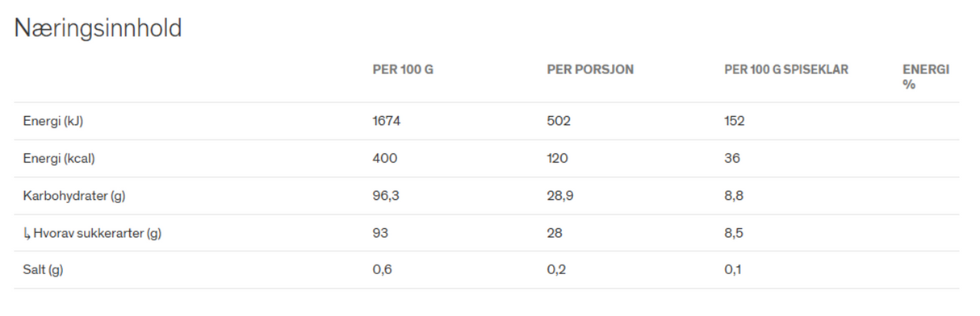The width and height of the screenshot is (980, 316).
Task: Select the PER 100 G column header
Action: (x=403, y=70)
